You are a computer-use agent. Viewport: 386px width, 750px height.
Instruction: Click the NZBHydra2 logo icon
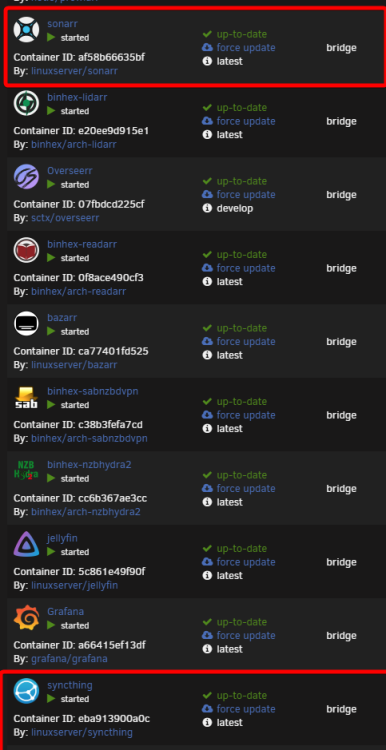tap(26, 471)
